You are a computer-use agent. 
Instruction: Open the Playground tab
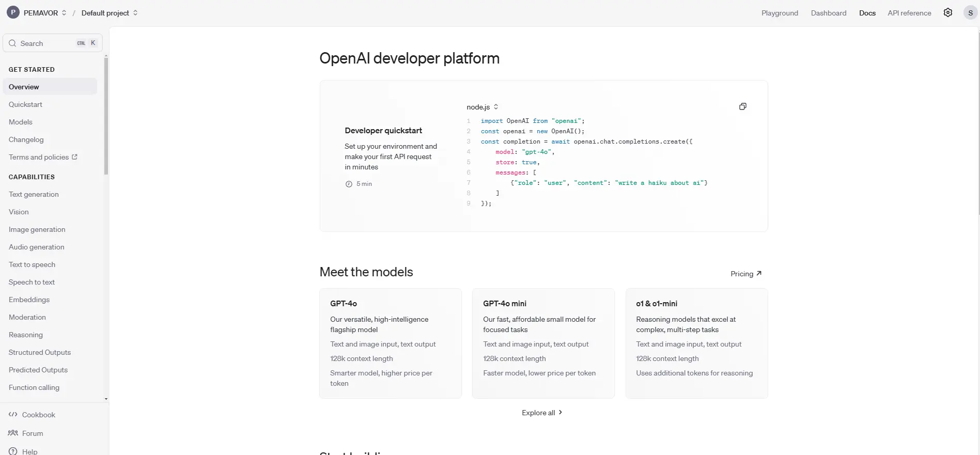pos(780,13)
